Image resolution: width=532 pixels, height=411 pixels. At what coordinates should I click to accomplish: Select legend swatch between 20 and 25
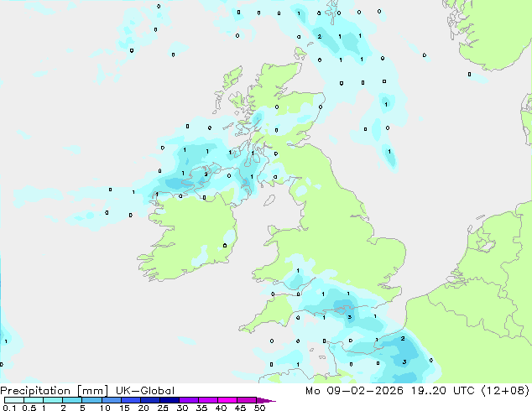(x=149, y=400)
